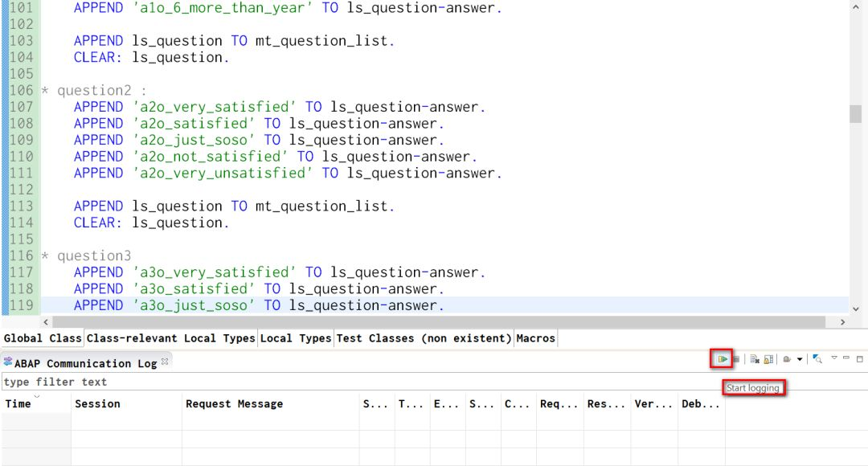Place cursor on 'a1o_6_more_than_year' string

pos(223,8)
